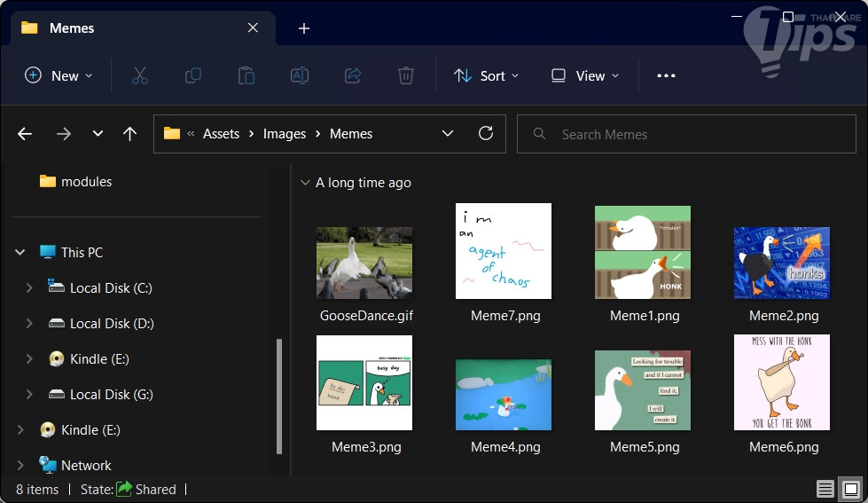Image resolution: width=868 pixels, height=503 pixels.
Task: Click the Copy icon in toolbar
Action: 192,76
